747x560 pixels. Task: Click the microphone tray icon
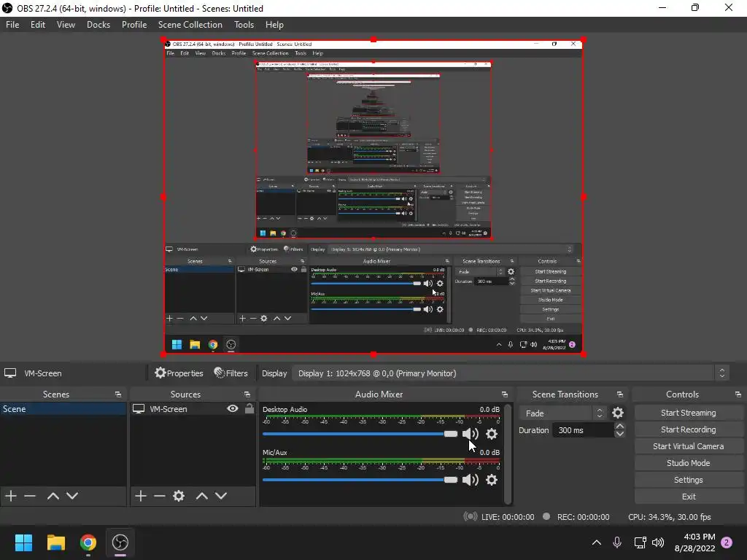(x=617, y=542)
